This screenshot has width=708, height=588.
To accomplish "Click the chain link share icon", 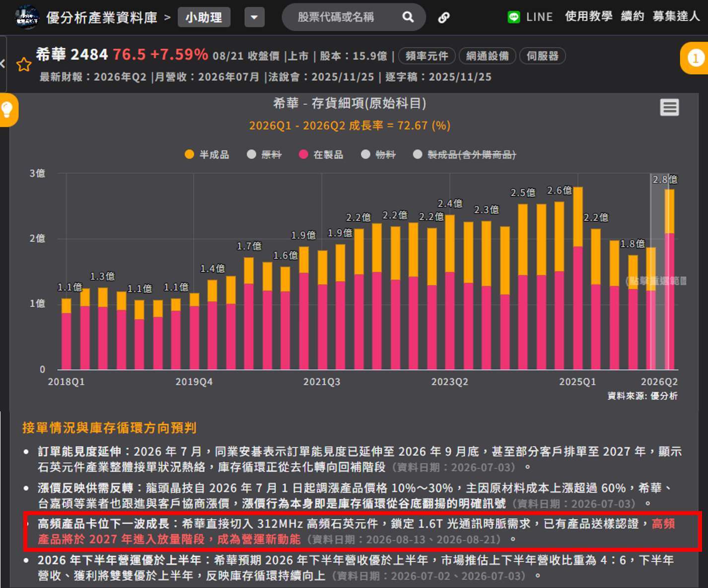I will pos(443,18).
